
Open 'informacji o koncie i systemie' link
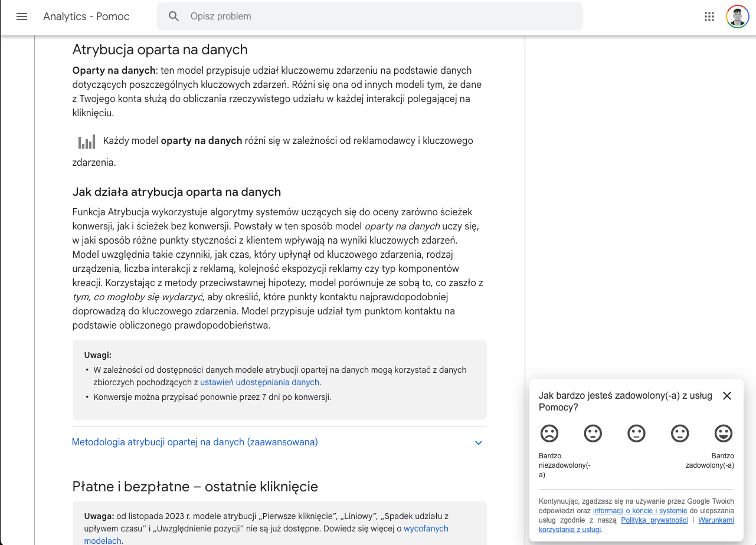(640, 511)
